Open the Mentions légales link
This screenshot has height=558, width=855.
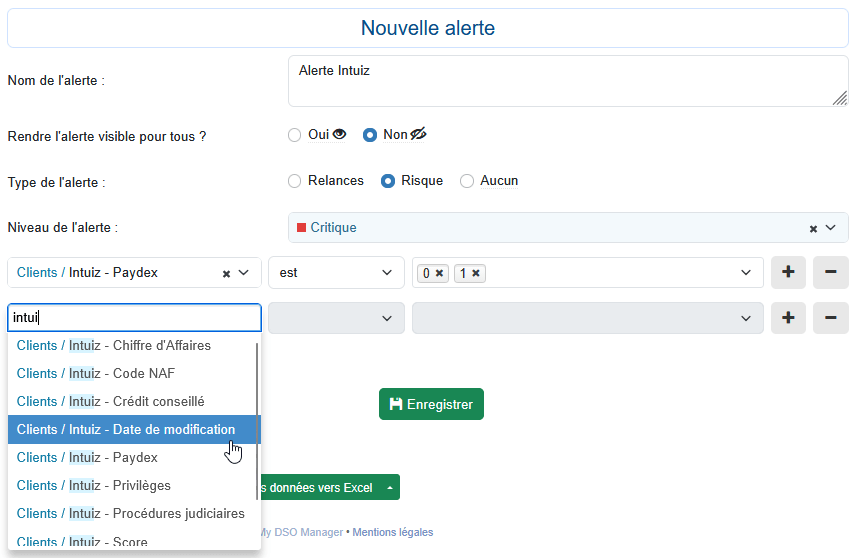point(393,532)
